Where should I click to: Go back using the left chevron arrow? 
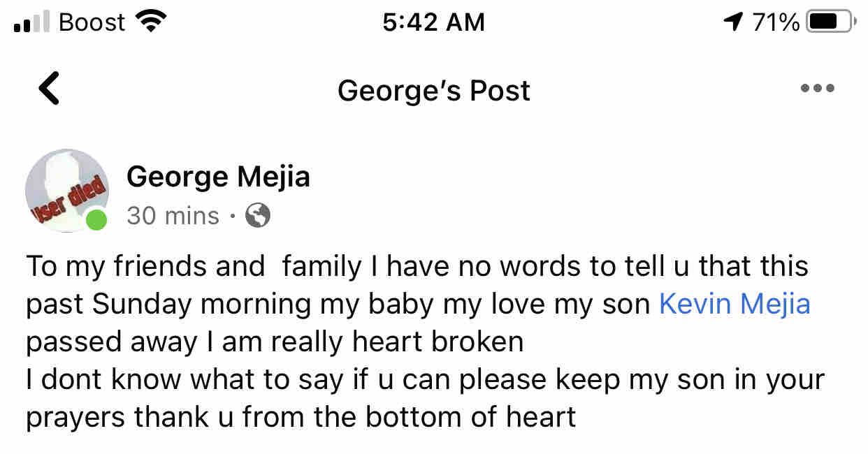pos(49,89)
